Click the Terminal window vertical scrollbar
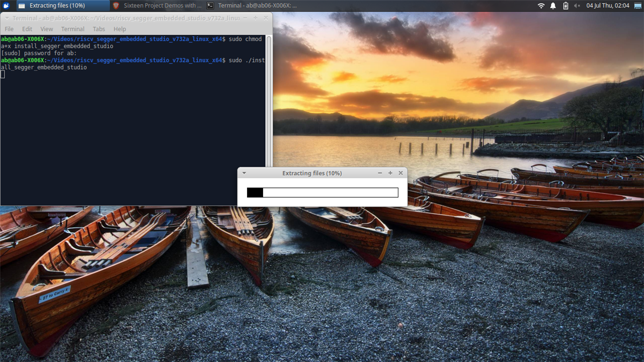Image resolution: width=644 pixels, height=362 pixels. (x=269, y=101)
